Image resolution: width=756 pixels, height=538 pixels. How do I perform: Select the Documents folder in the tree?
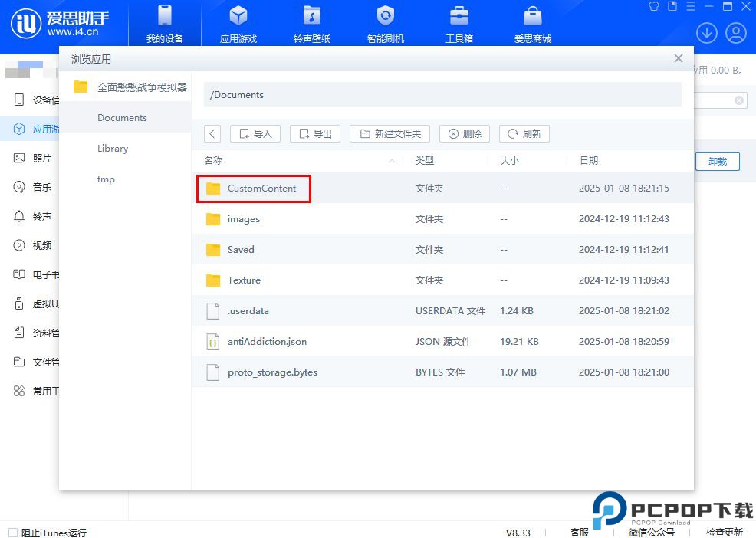(122, 117)
